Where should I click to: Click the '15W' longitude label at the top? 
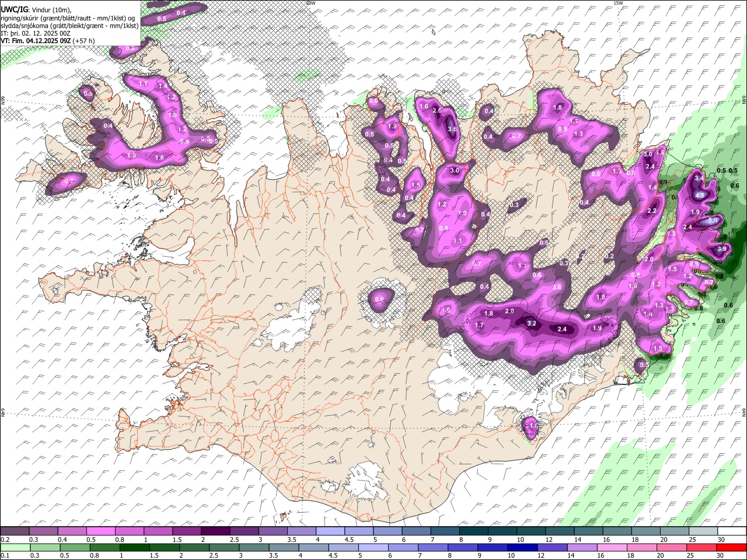pyautogui.click(x=618, y=3)
